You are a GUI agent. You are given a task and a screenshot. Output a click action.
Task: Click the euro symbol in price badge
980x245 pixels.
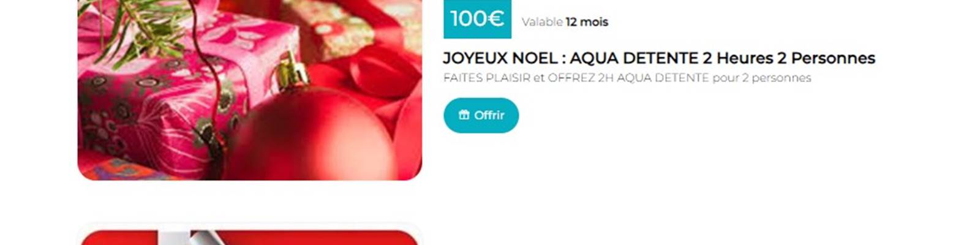pos(496,19)
